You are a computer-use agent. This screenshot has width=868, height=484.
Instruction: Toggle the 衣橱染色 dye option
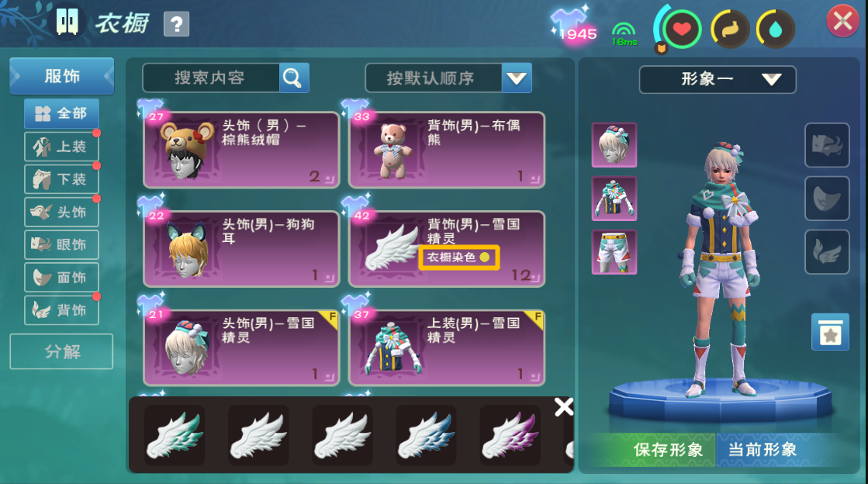(x=459, y=258)
